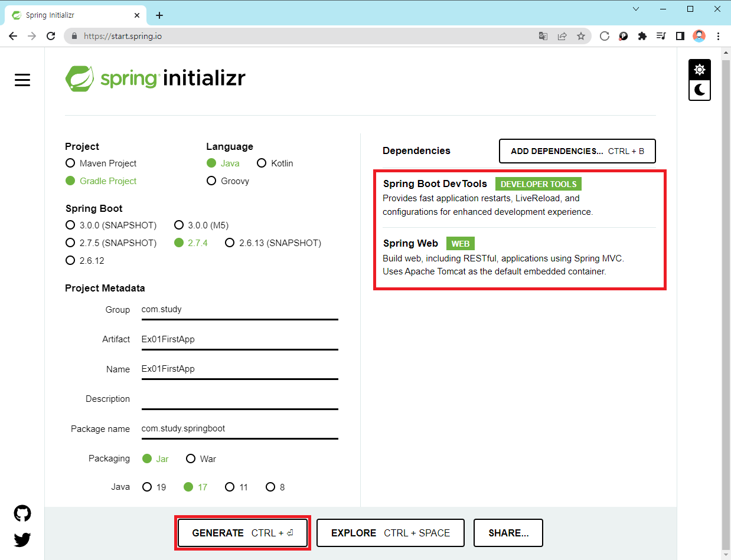Select Spring Boot 2.7.4
This screenshot has height=560, width=731.
click(x=191, y=243)
